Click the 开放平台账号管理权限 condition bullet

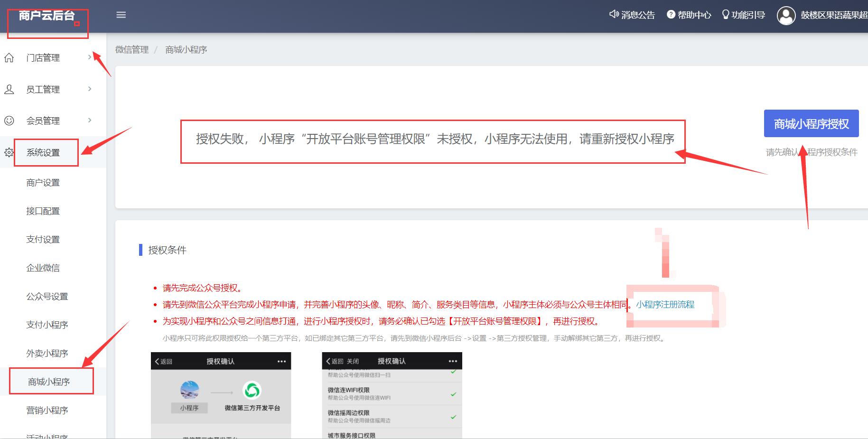(383, 321)
